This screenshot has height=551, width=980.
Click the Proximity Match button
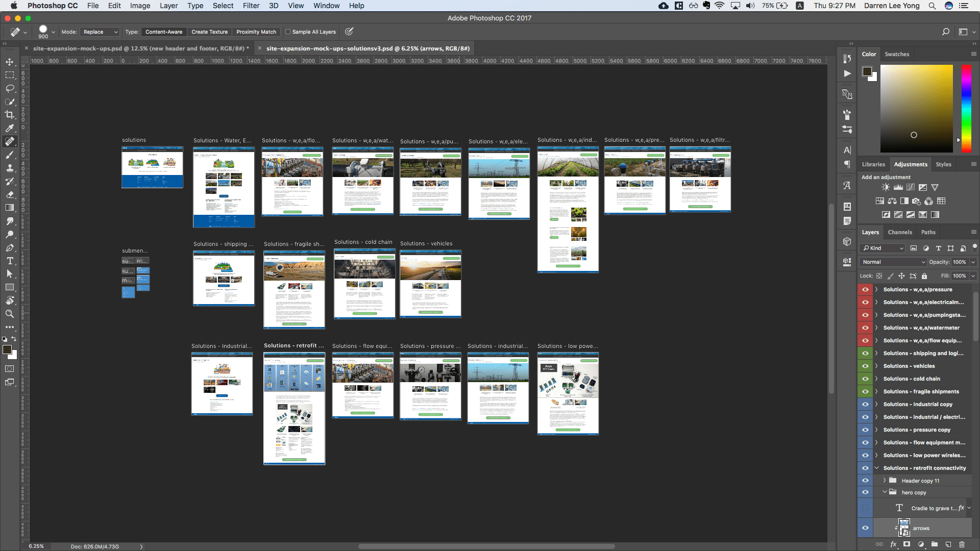[256, 32]
